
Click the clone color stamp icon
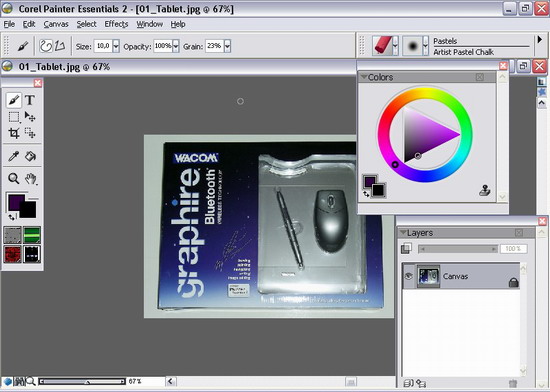click(485, 190)
